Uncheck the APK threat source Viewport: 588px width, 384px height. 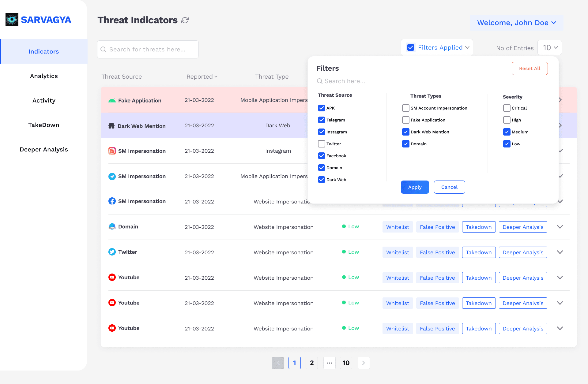click(x=322, y=108)
